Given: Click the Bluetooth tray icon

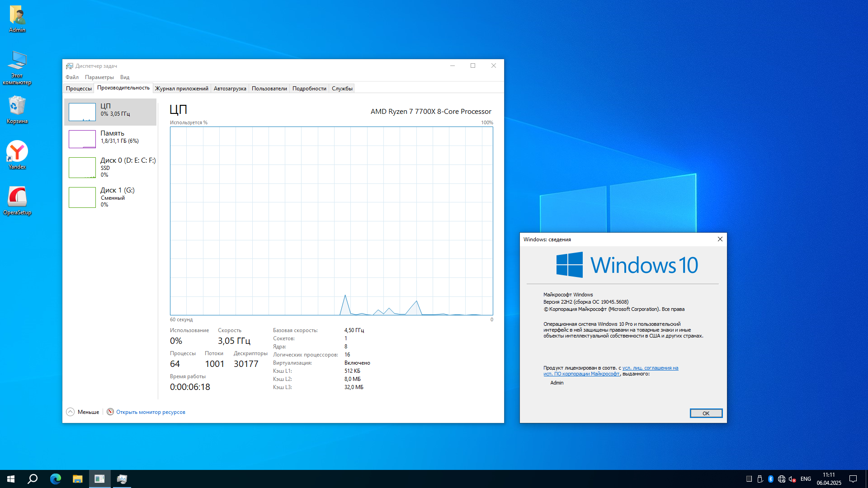Looking at the screenshot, I should click(x=771, y=479).
